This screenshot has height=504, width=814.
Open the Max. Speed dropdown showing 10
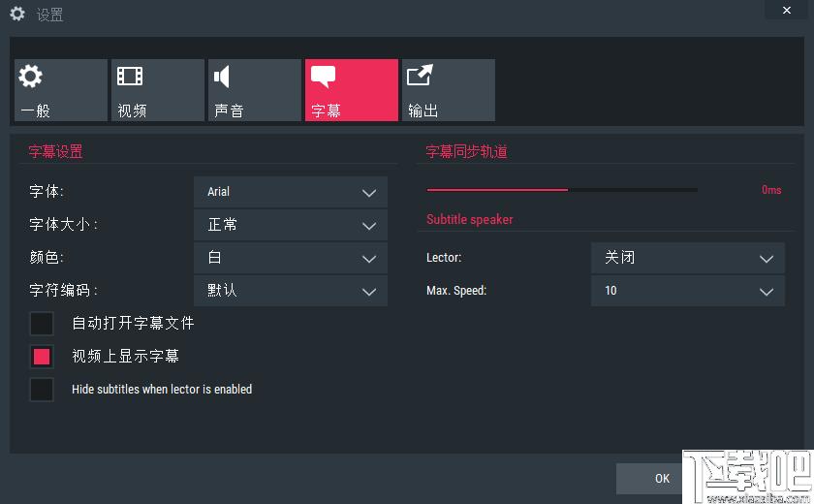[688, 291]
